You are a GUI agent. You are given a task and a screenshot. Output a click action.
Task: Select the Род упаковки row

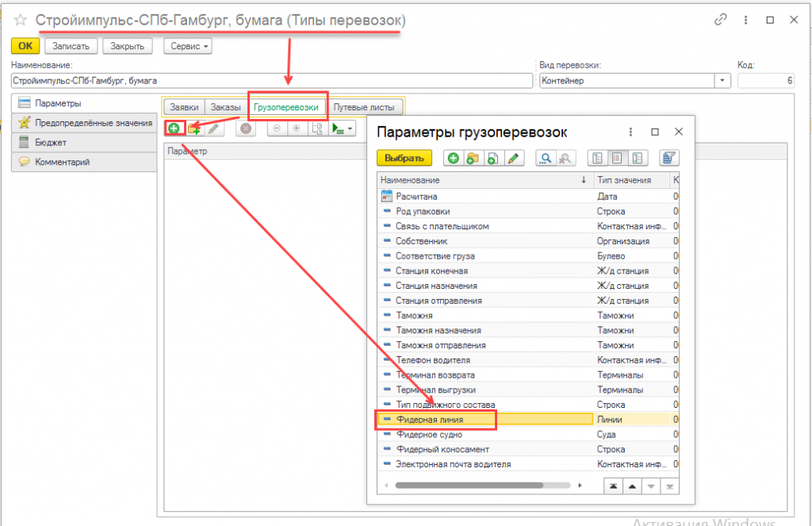click(527, 212)
